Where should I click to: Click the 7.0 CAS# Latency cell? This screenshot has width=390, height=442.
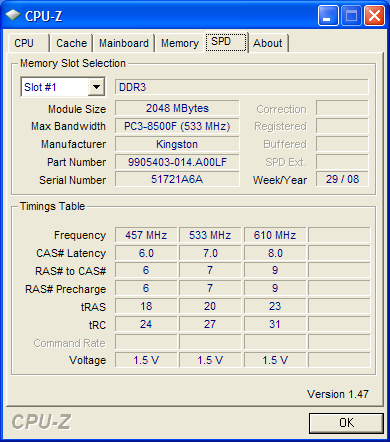(x=210, y=253)
